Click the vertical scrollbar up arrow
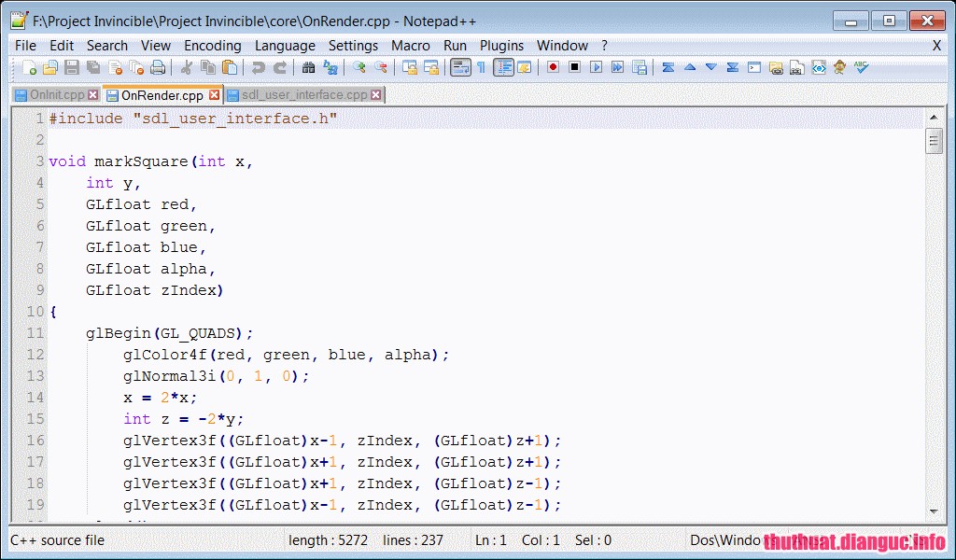Viewport: 956px width, 560px height. (x=934, y=117)
